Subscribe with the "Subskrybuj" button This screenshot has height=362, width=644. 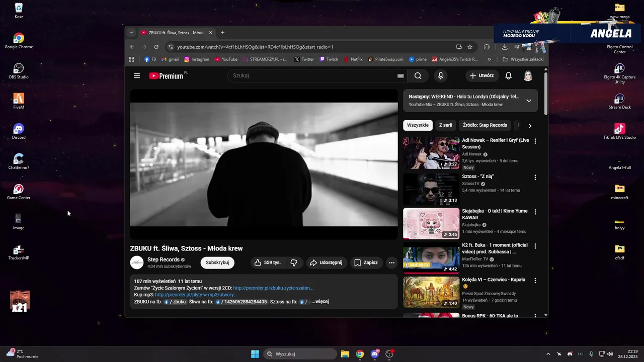click(217, 262)
